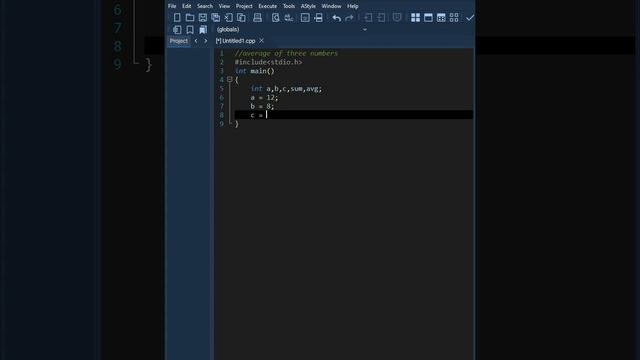Click the Debug checkmark icon
This screenshot has width=640, height=360.
(x=470, y=18)
